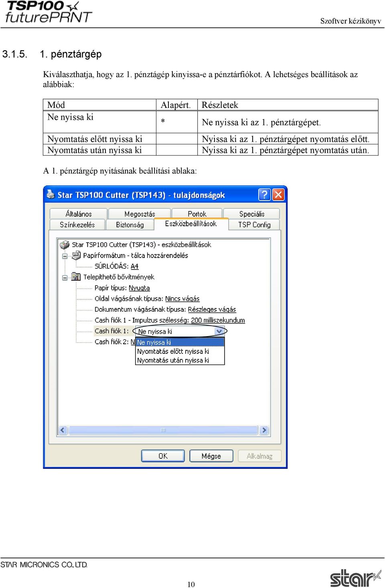This screenshot has height=588, width=385.
Task: Click the Részleges vágás value
Action: tap(212, 310)
